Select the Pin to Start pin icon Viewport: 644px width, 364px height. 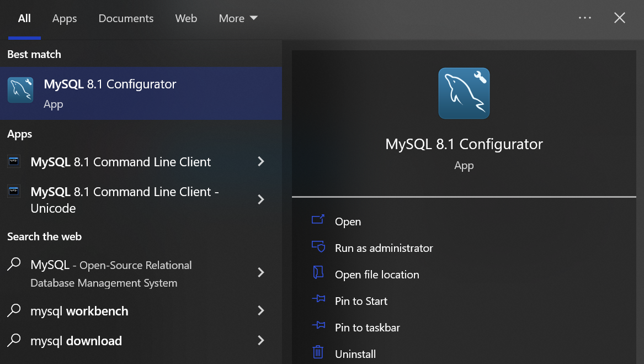[x=318, y=300]
